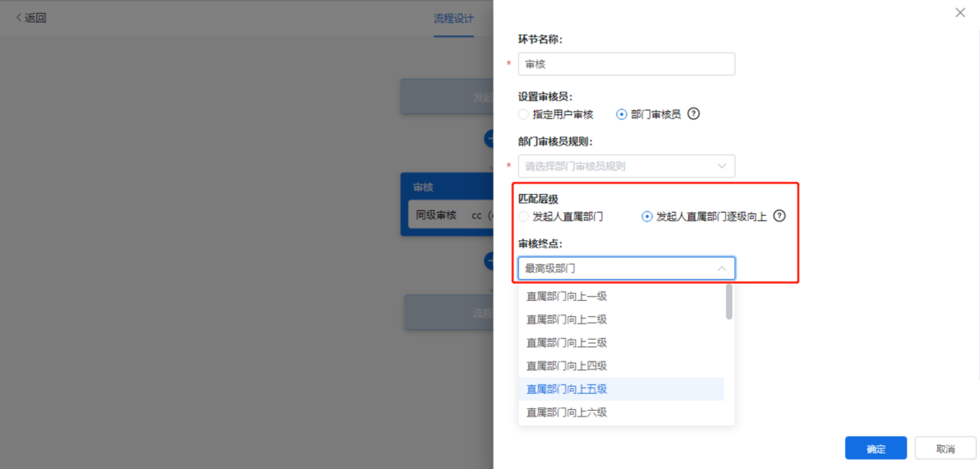
Task: Click the 确定 button
Action: point(876,449)
